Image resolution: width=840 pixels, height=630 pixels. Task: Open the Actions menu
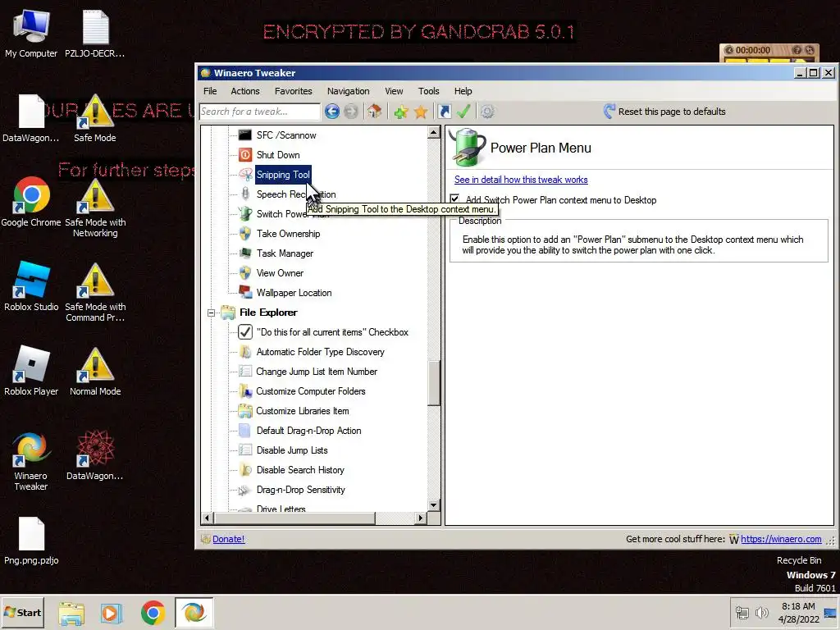[244, 91]
